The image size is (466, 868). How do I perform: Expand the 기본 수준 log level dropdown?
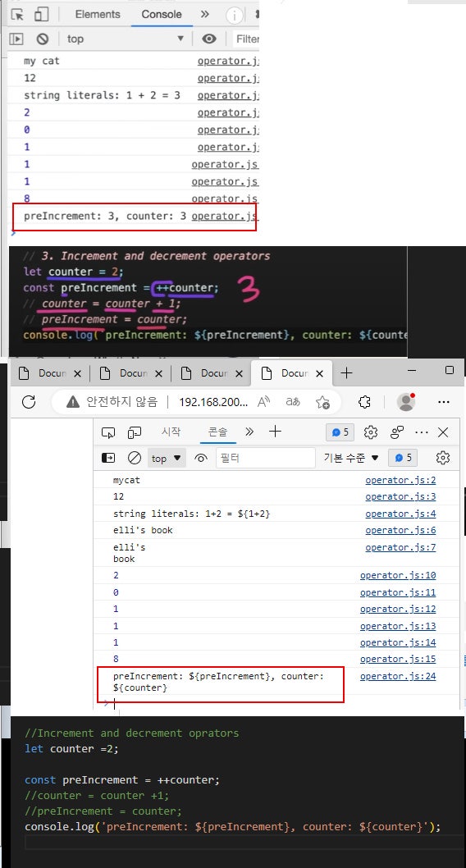point(351,458)
